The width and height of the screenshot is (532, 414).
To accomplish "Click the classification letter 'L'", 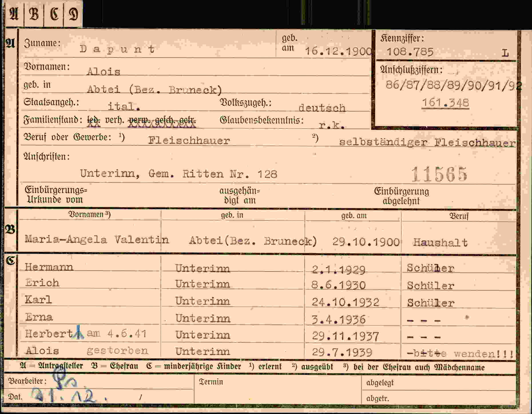I will [505, 53].
